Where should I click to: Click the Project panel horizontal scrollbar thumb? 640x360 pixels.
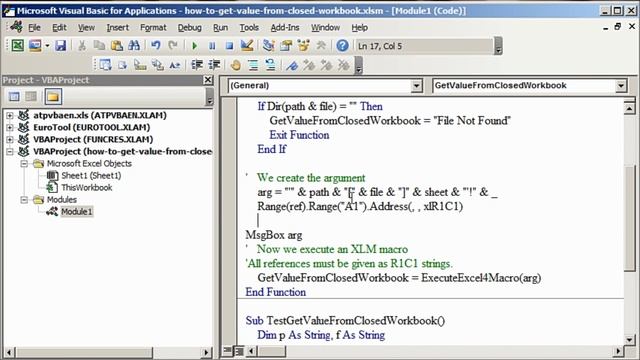(84, 352)
